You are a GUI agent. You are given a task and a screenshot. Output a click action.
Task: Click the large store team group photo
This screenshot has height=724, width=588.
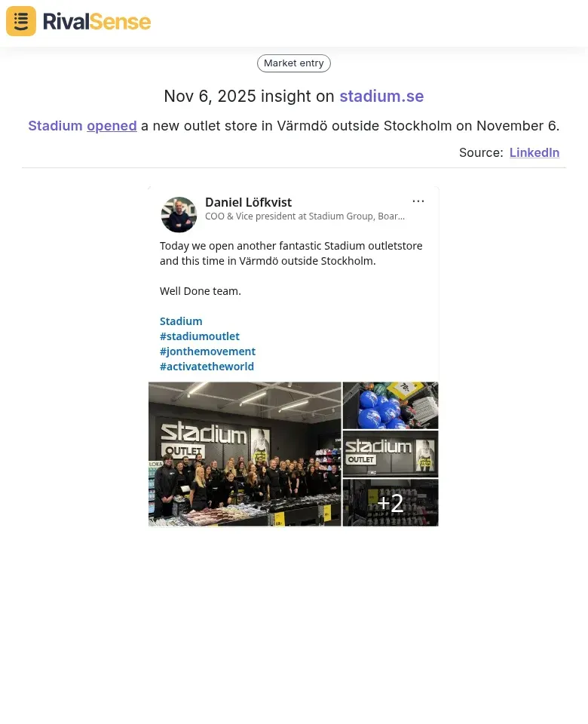pyautogui.click(x=244, y=453)
